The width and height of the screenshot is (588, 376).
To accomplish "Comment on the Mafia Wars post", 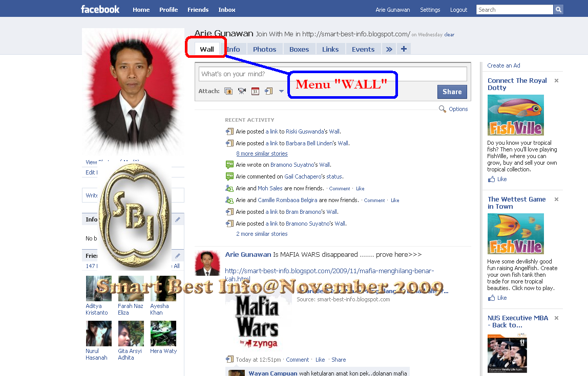I will [x=298, y=360].
